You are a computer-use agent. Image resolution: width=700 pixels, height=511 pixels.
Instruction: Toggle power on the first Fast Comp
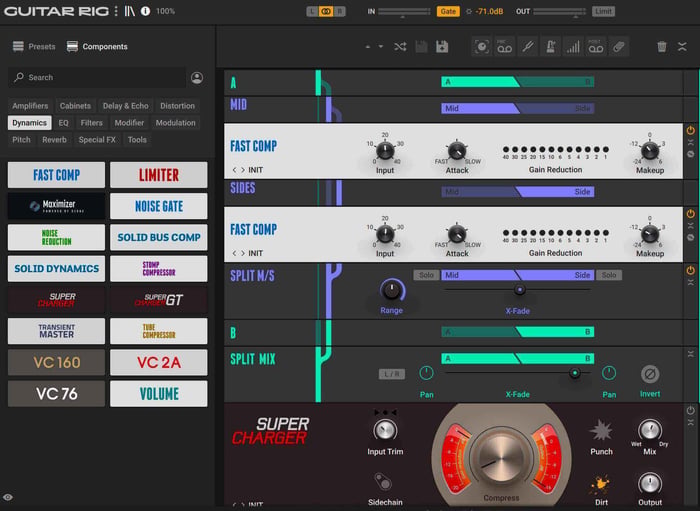click(691, 130)
